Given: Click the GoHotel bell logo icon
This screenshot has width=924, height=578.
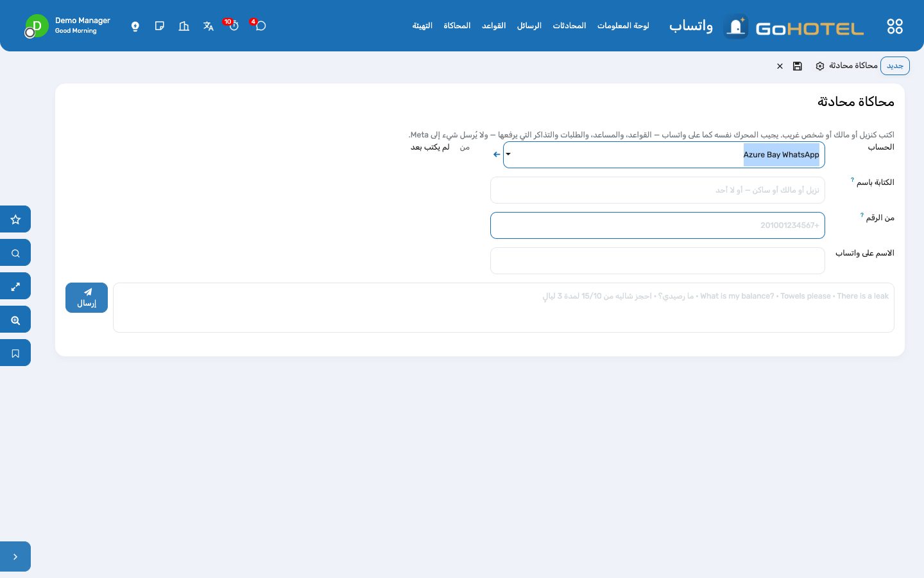Looking at the screenshot, I should point(736,26).
